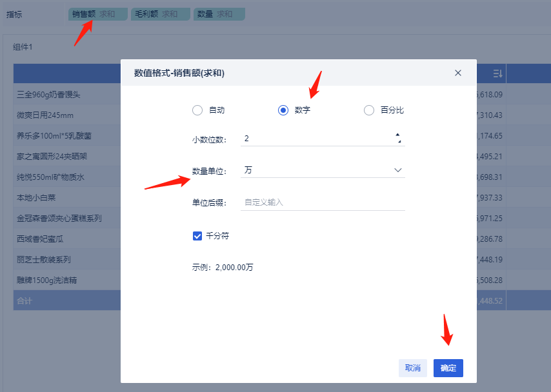Click the 销售额 求和 indicator tag

[x=97, y=14]
